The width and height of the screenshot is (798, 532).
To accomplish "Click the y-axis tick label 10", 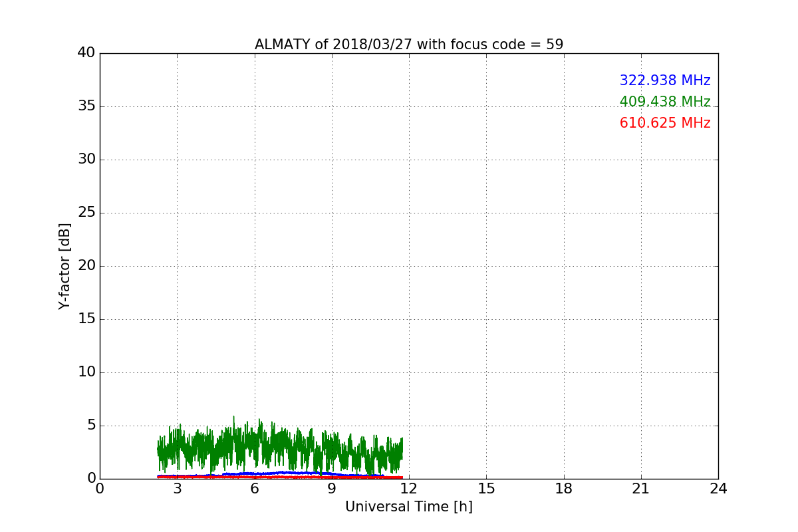I will (x=86, y=372).
